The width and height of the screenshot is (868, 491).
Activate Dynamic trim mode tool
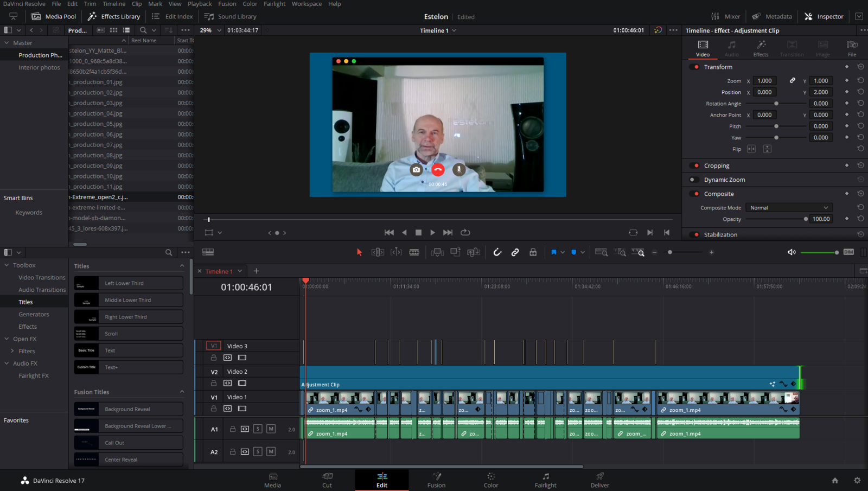(396, 252)
